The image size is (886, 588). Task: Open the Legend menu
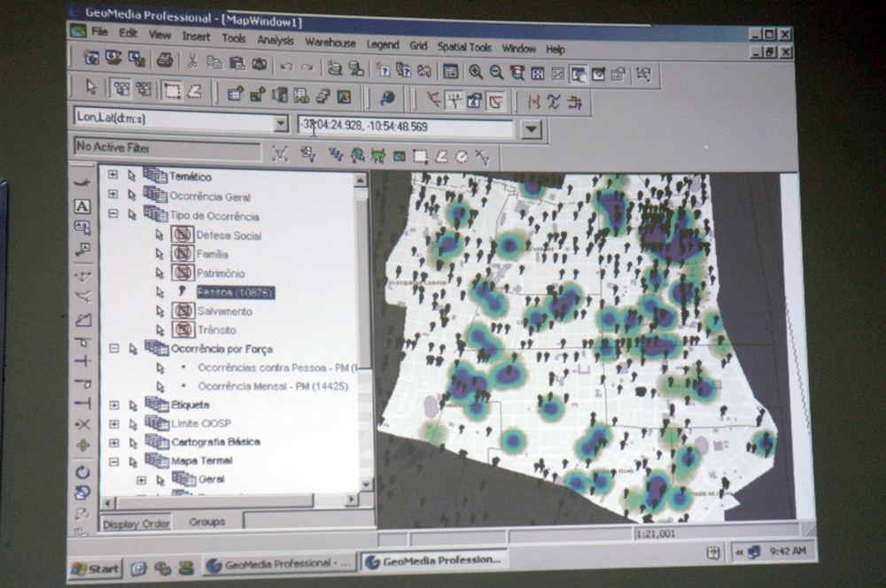[x=383, y=44]
